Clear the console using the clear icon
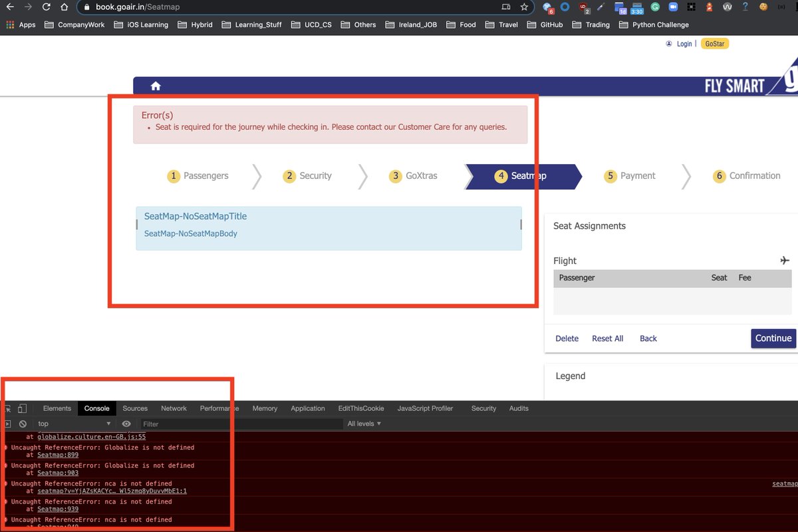This screenshot has width=798, height=532. pyautogui.click(x=23, y=424)
